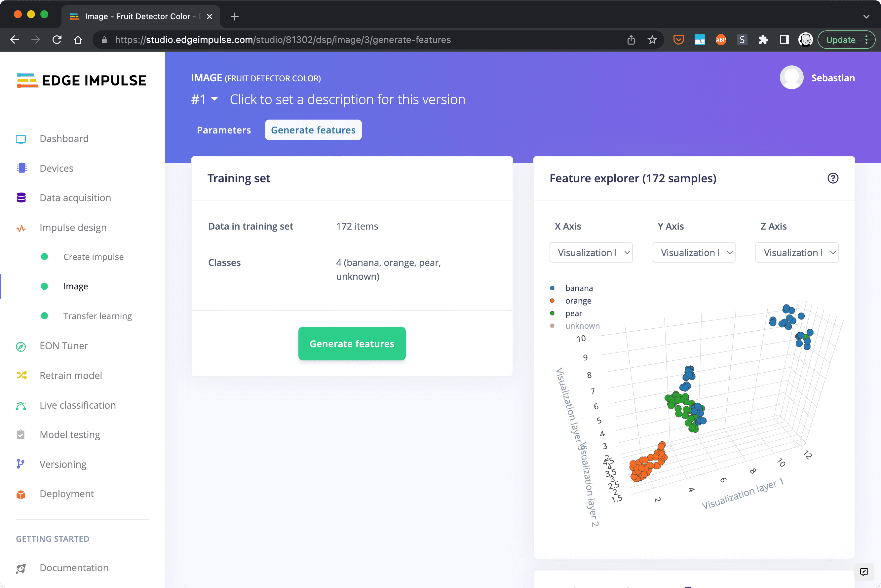Image resolution: width=881 pixels, height=588 pixels.
Task: Open Transfer learning in sidebar
Action: point(97,316)
